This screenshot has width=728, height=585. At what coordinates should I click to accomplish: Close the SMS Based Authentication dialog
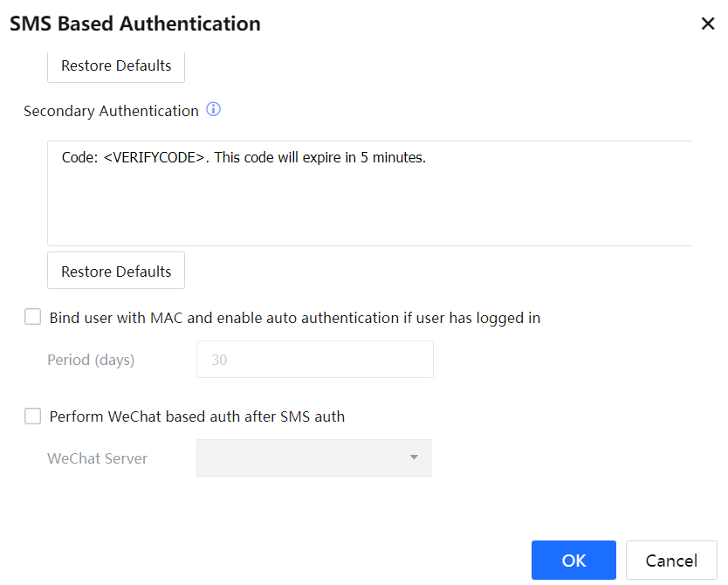point(708,24)
